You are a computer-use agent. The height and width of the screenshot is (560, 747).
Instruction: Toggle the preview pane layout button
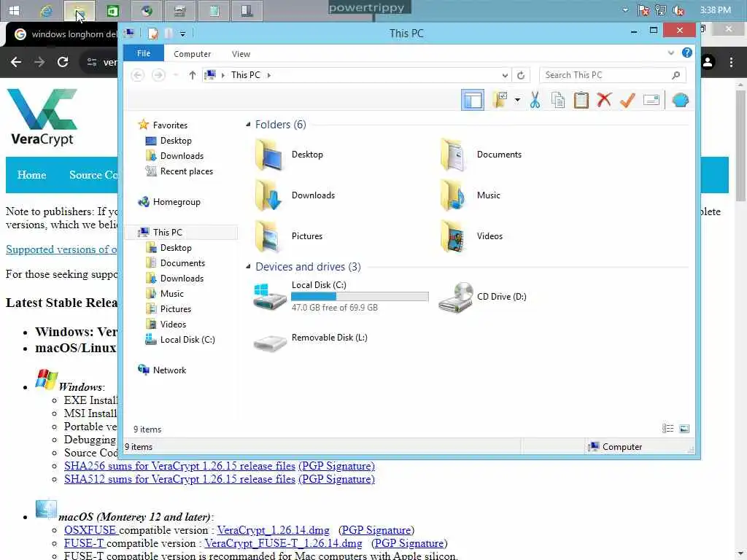click(x=472, y=101)
